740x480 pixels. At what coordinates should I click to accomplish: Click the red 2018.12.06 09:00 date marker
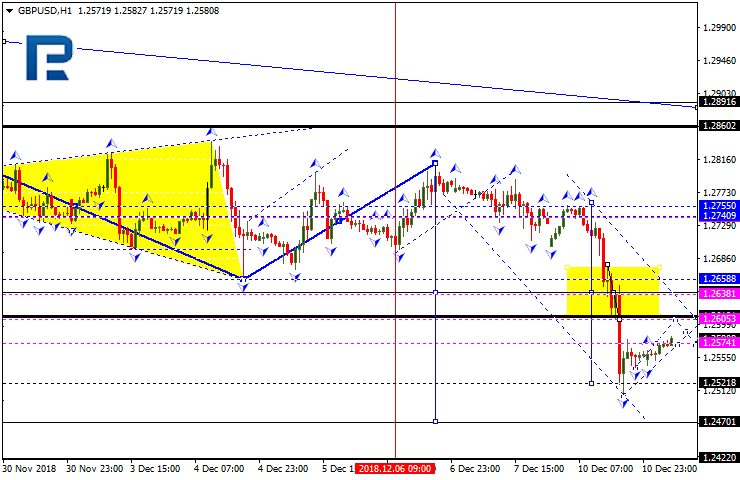click(x=396, y=469)
